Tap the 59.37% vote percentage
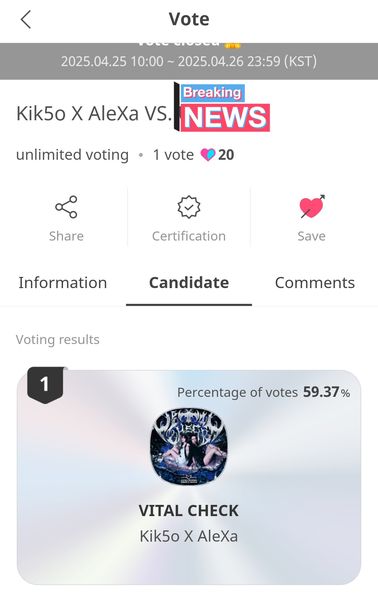 (x=326, y=392)
